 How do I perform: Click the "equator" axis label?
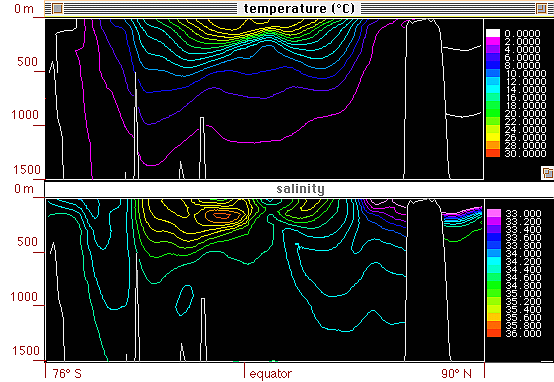pyautogui.click(x=271, y=374)
